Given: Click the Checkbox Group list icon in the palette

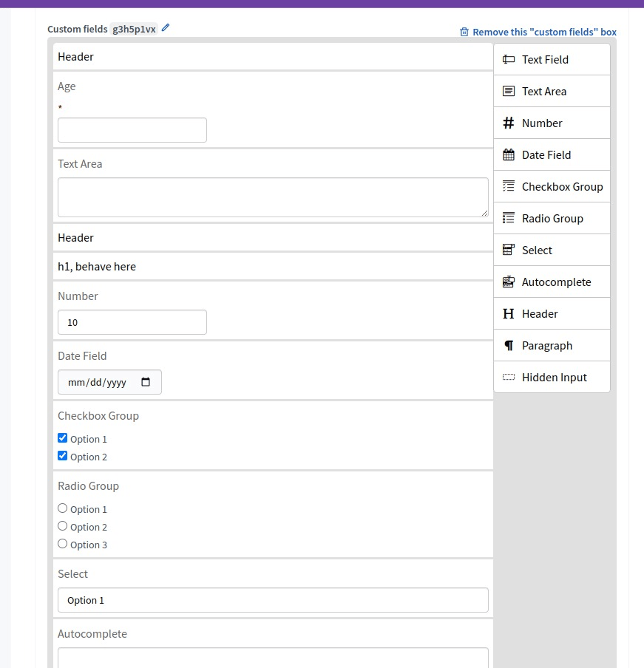Looking at the screenshot, I should pos(509,186).
